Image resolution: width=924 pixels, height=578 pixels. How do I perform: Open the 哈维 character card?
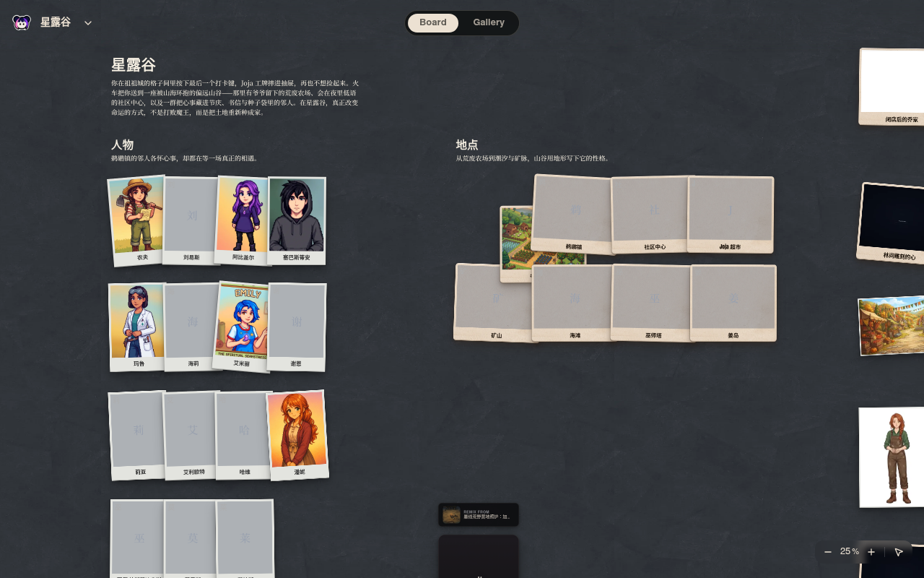coord(244,436)
